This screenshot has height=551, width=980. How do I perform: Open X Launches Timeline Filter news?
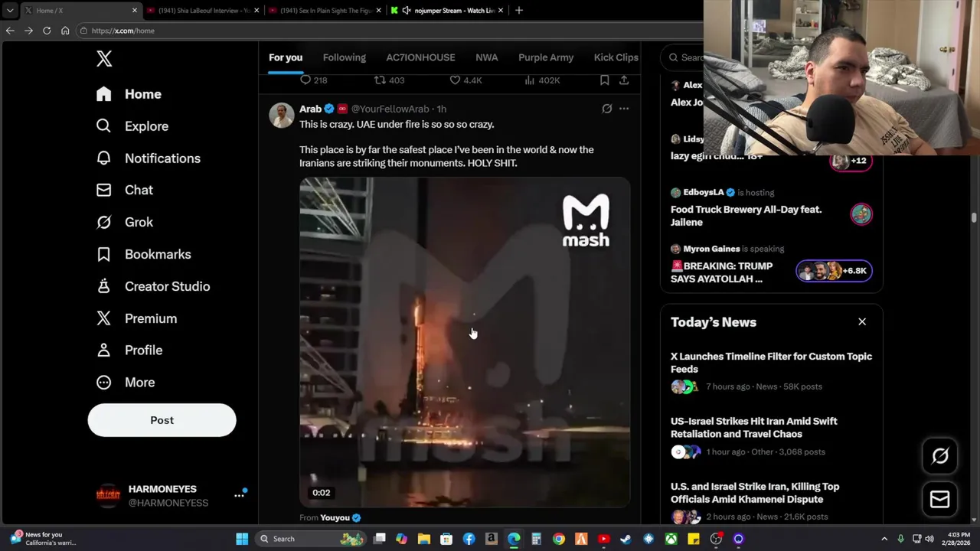click(x=771, y=363)
